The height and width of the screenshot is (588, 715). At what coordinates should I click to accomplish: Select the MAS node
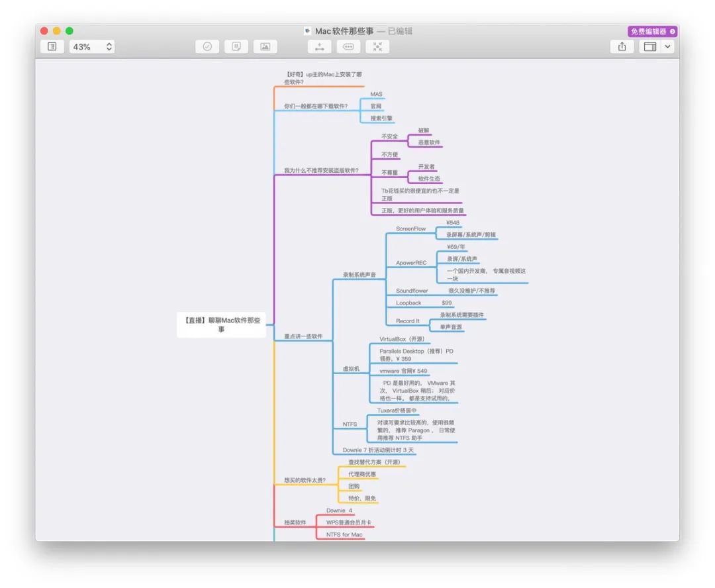pyautogui.click(x=376, y=95)
